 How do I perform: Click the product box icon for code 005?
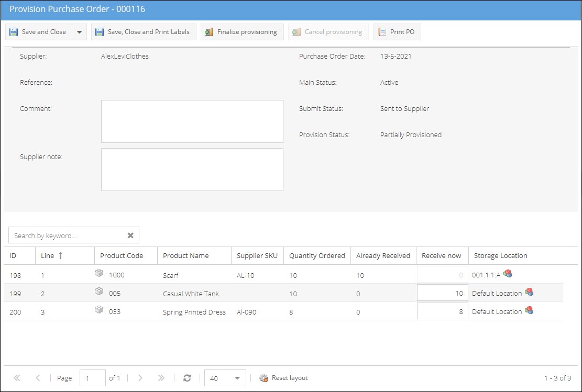point(99,292)
